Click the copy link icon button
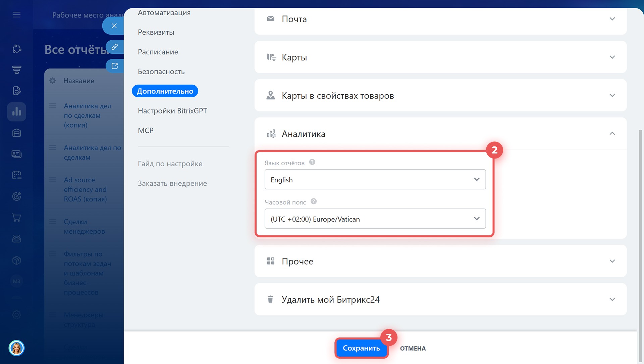The image size is (644, 364). coord(115,47)
